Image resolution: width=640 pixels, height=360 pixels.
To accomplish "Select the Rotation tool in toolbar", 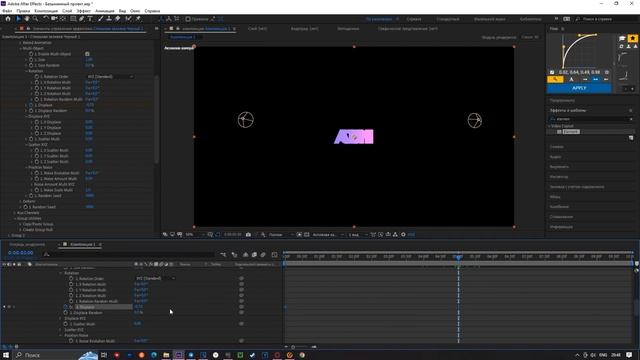I will pyautogui.click(x=45, y=19).
